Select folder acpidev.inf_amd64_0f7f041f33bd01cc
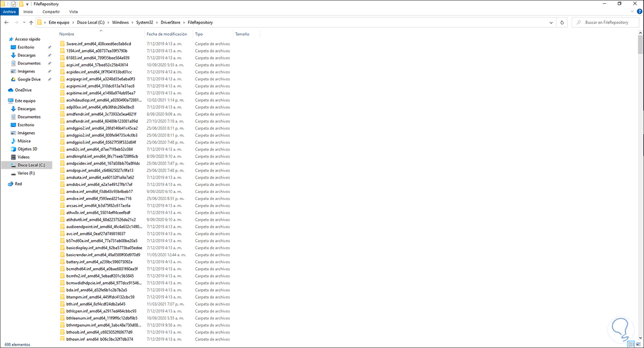Image resolution: width=644 pixels, height=348 pixels. [99, 71]
